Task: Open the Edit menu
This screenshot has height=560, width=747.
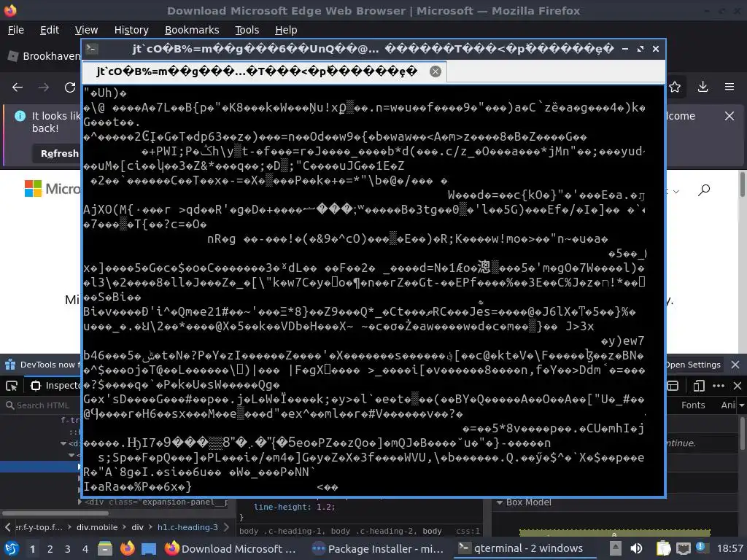Action: [50, 30]
